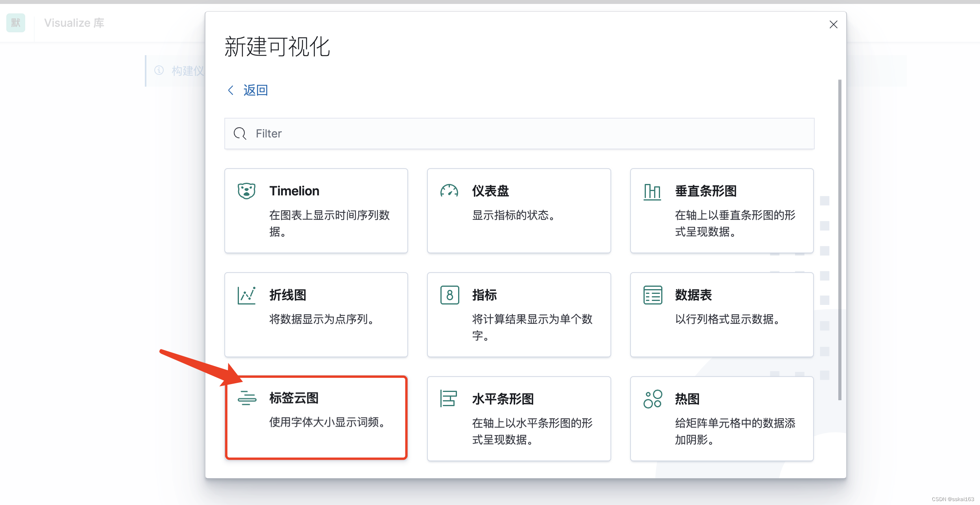Choose the 热图 visualization card
The height and width of the screenshot is (505, 980).
pyautogui.click(x=721, y=419)
